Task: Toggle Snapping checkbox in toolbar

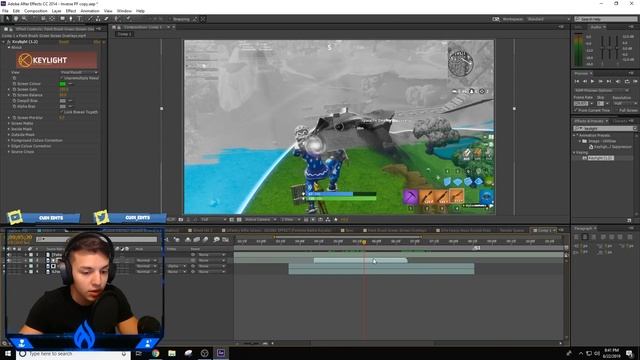Action: (171, 19)
